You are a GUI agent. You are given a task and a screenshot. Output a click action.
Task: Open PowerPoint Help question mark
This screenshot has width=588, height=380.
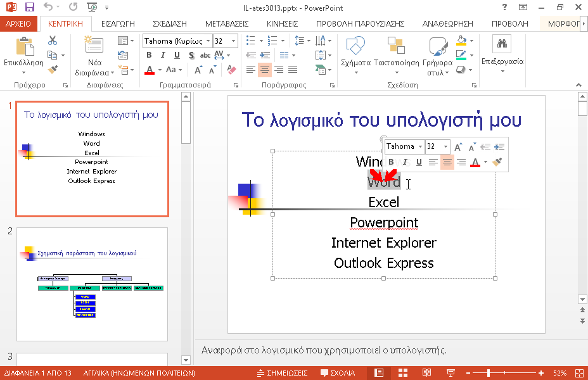[x=505, y=7]
